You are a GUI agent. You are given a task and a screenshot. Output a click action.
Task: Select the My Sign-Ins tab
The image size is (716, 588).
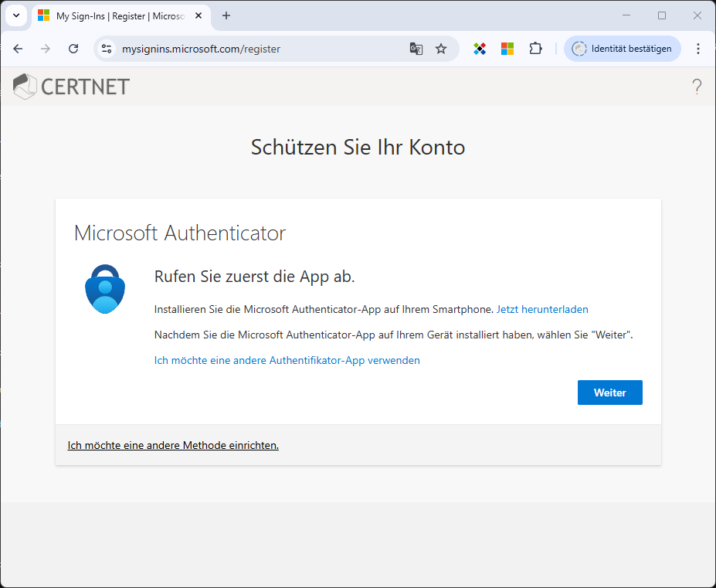pos(116,15)
